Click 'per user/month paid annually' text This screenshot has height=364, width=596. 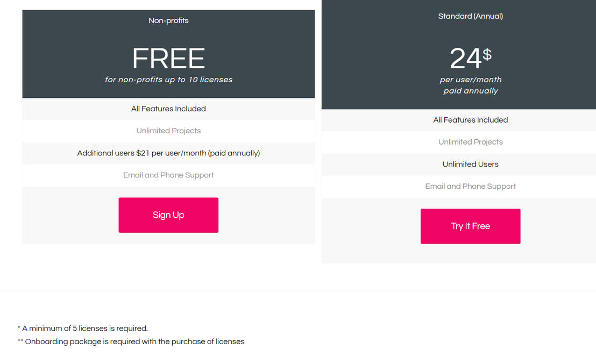coord(470,85)
